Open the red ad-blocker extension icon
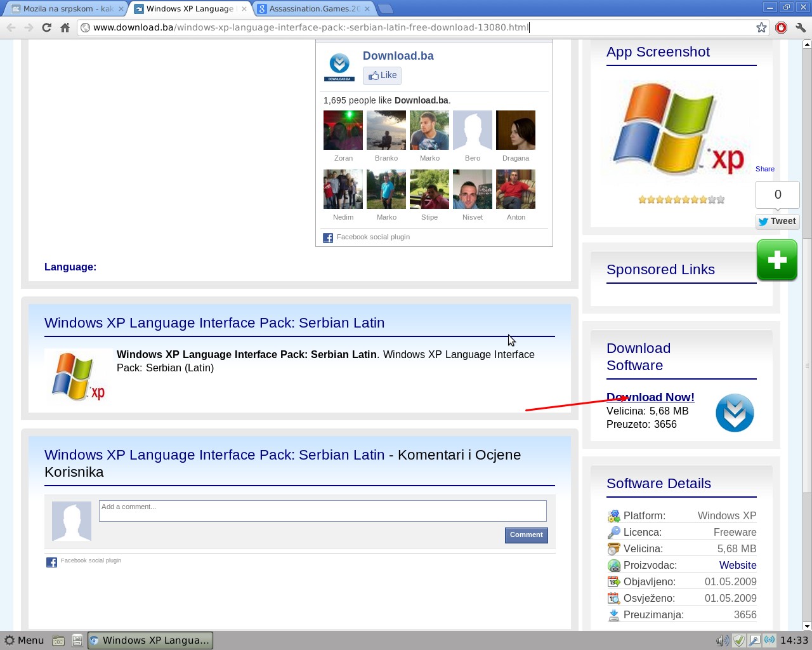 tap(782, 27)
